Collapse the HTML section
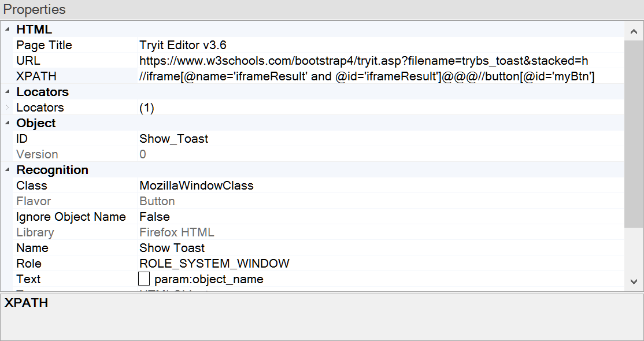The image size is (644, 341). [x=8, y=29]
